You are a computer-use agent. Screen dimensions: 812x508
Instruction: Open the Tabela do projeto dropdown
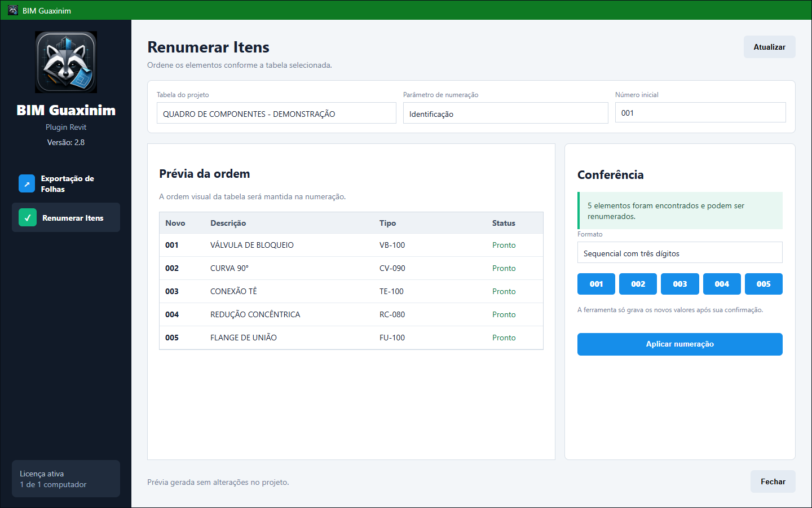click(276, 113)
